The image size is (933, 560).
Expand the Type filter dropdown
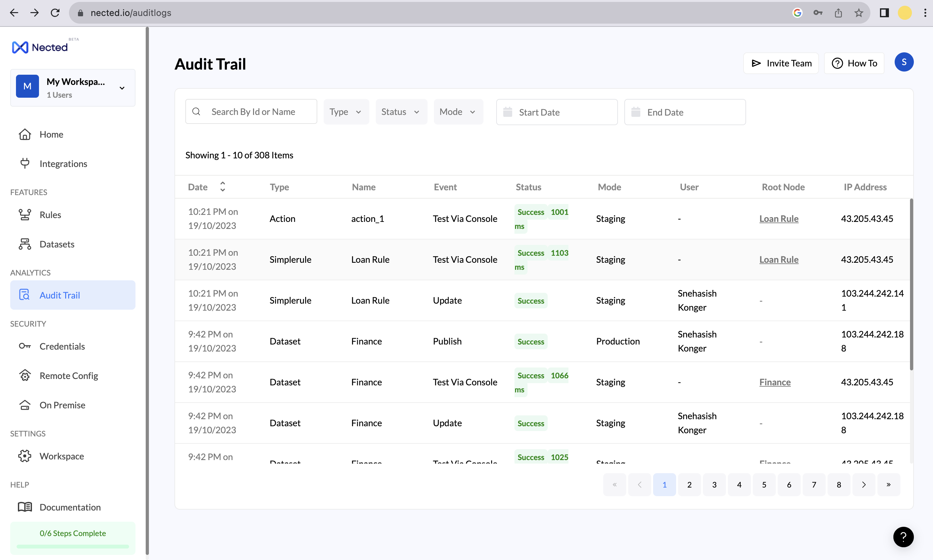[345, 112]
